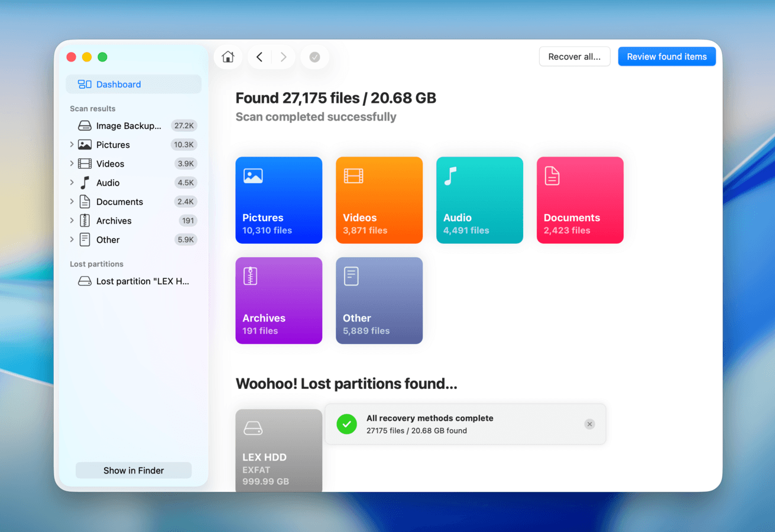Click the checkmark status icon in the toolbar
The width and height of the screenshot is (775, 532).
click(x=314, y=57)
